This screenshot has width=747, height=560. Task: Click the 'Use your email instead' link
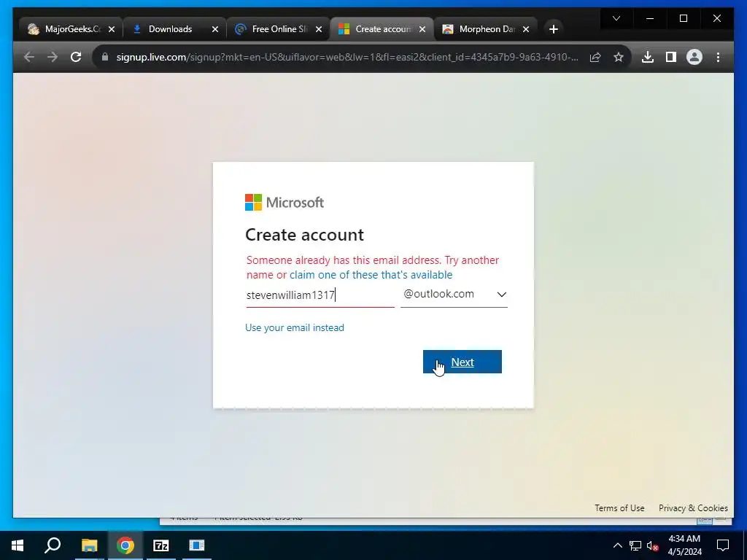click(295, 327)
